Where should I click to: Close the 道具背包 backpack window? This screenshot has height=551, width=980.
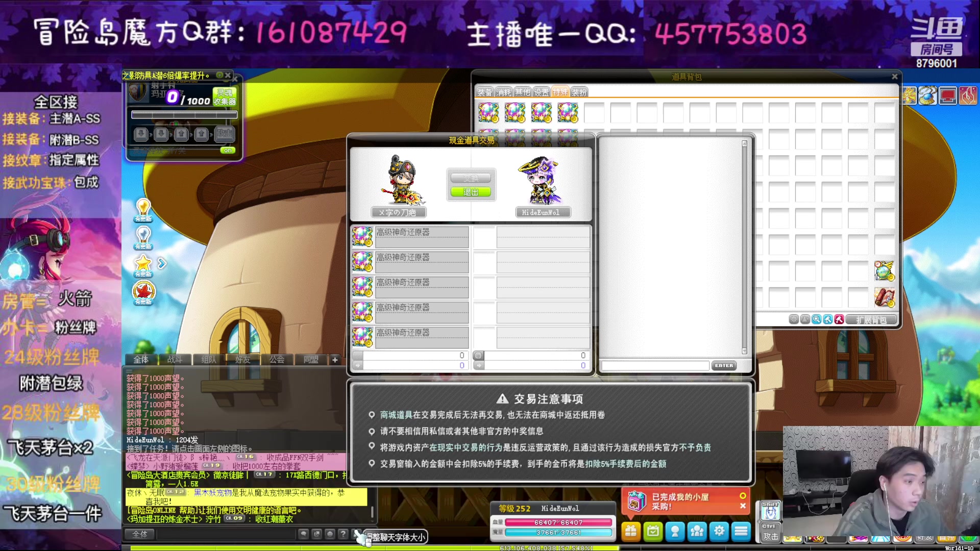pos(894,77)
